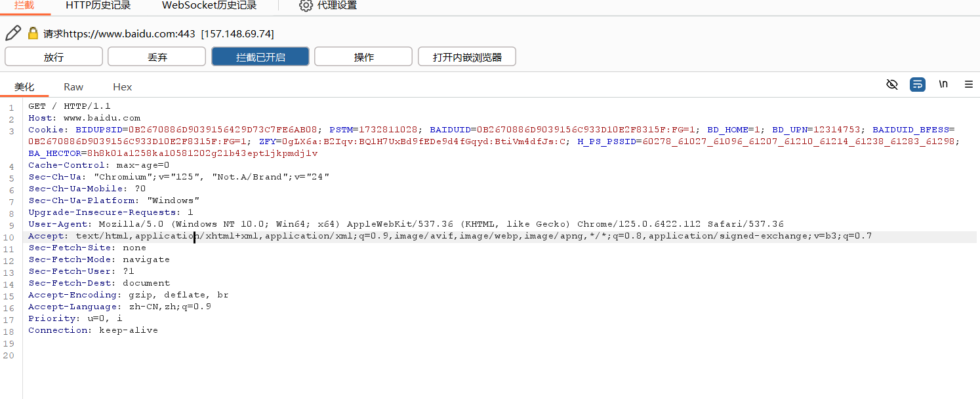Screen dimensions: 980x399
Task: Click the Host: www.baidu.com header line
Action: [x=84, y=118]
